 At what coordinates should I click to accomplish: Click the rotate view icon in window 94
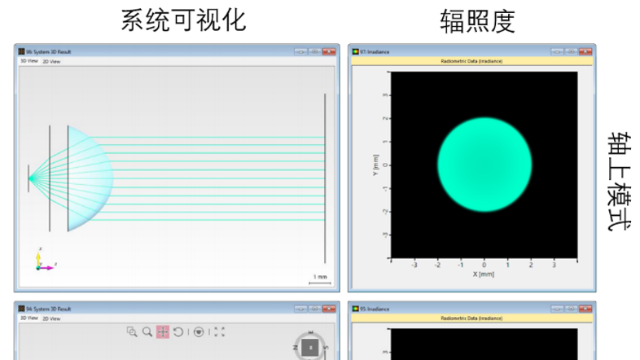(178, 332)
